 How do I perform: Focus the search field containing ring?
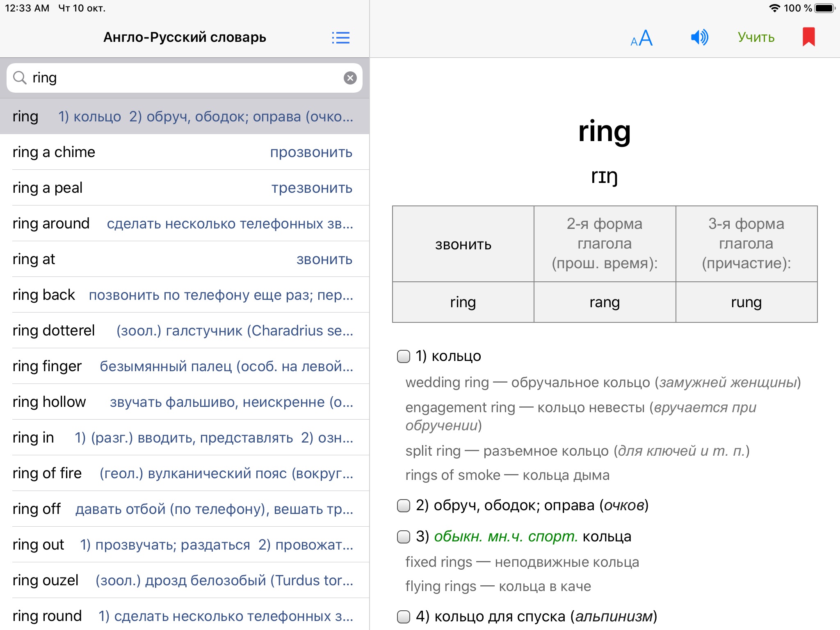click(x=185, y=78)
